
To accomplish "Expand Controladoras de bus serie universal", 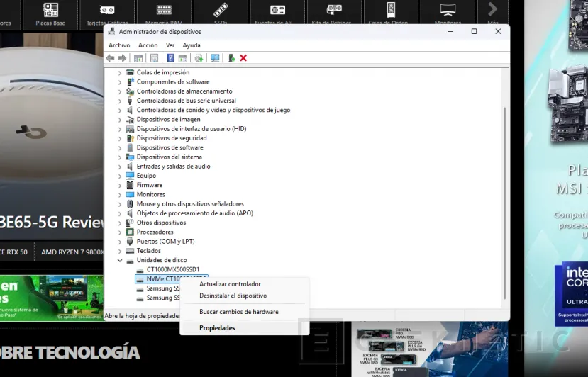I will point(120,101).
